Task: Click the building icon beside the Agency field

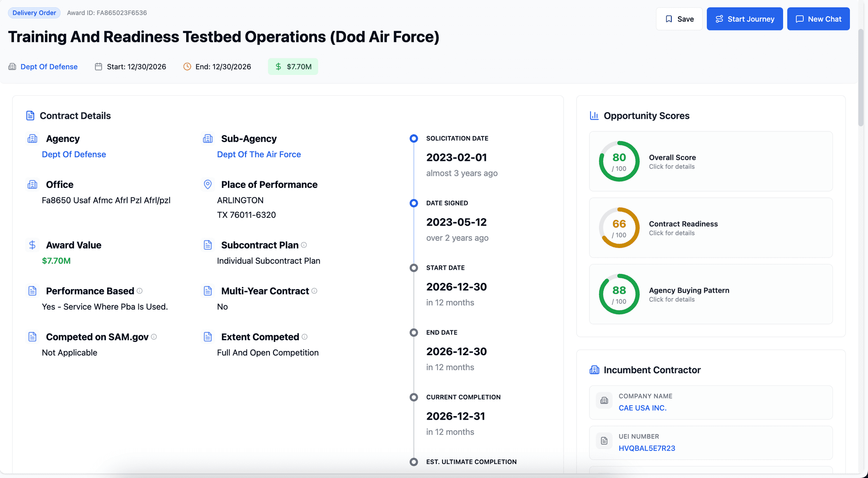Action: click(x=32, y=138)
